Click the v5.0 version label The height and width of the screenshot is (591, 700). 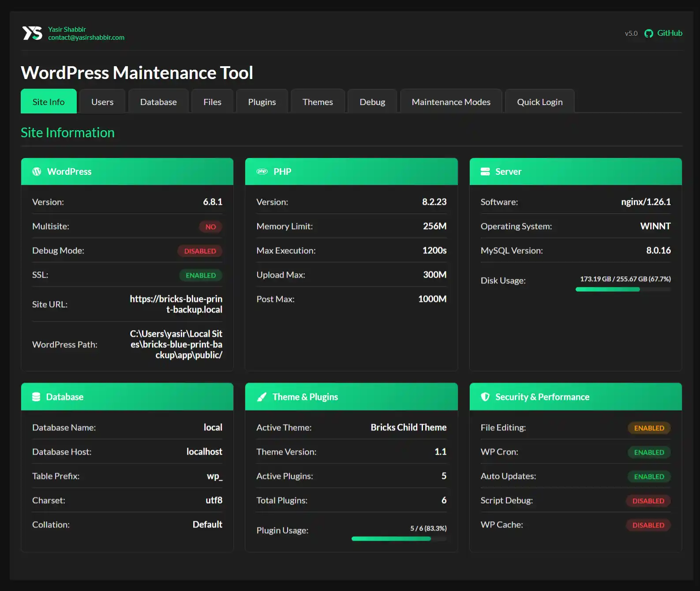click(x=631, y=34)
